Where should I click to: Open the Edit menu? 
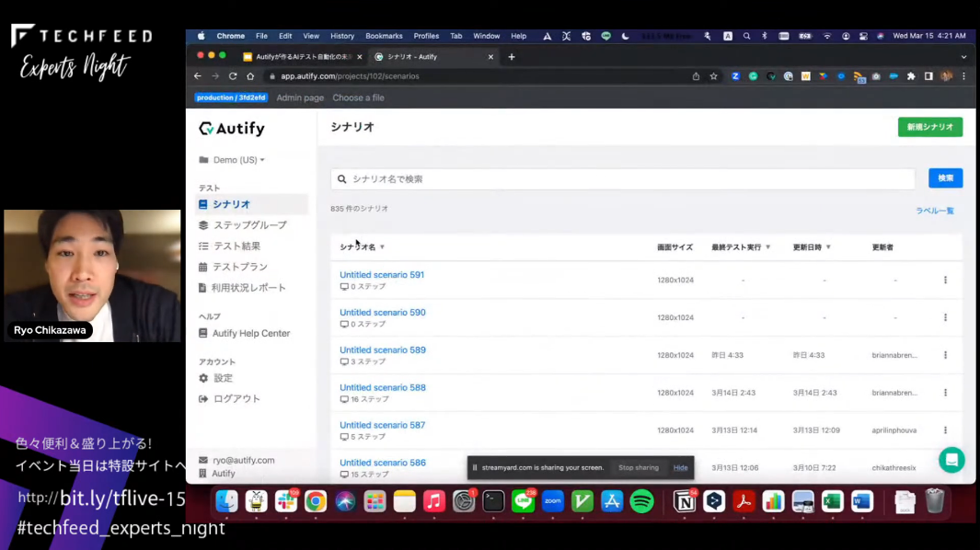(x=285, y=36)
